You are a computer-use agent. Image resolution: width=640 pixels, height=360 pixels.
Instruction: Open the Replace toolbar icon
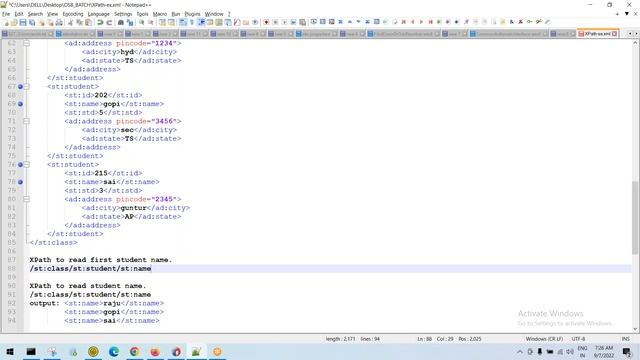130,22
